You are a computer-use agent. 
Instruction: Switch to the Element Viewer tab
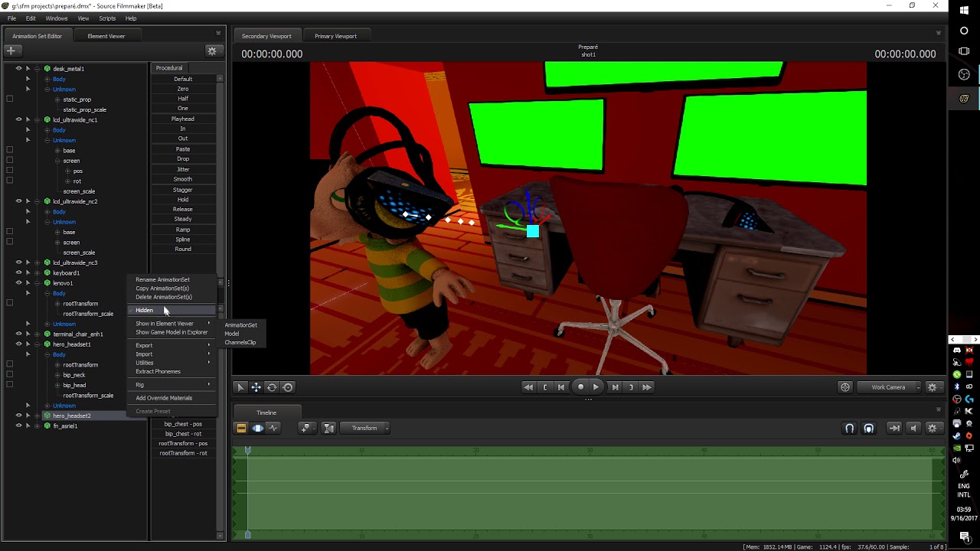(106, 36)
